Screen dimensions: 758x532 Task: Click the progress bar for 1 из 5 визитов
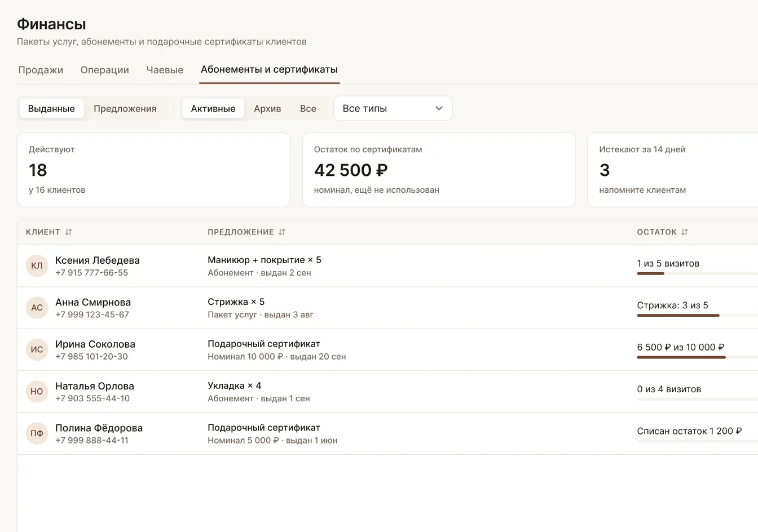pyautogui.click(x=697, y=273)
